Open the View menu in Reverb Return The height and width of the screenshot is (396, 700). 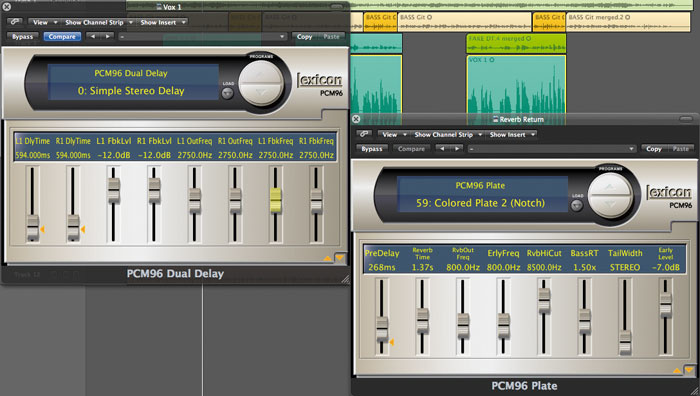tap(393, 134)
